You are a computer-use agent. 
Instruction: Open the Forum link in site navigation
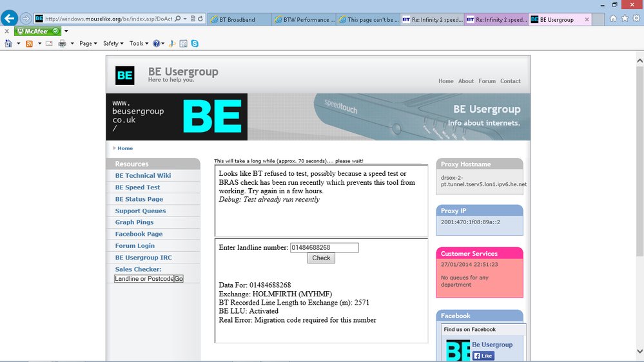487,81
